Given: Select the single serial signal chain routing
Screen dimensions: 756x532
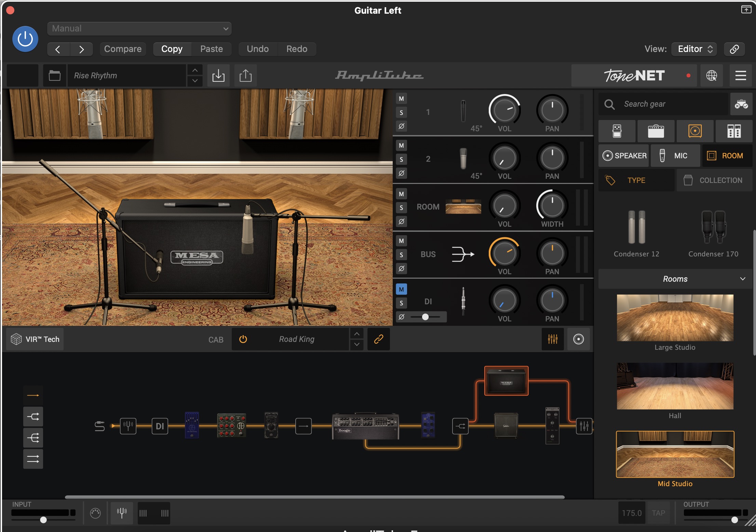Looking at the screenshot, I should (x=33, y=395).
